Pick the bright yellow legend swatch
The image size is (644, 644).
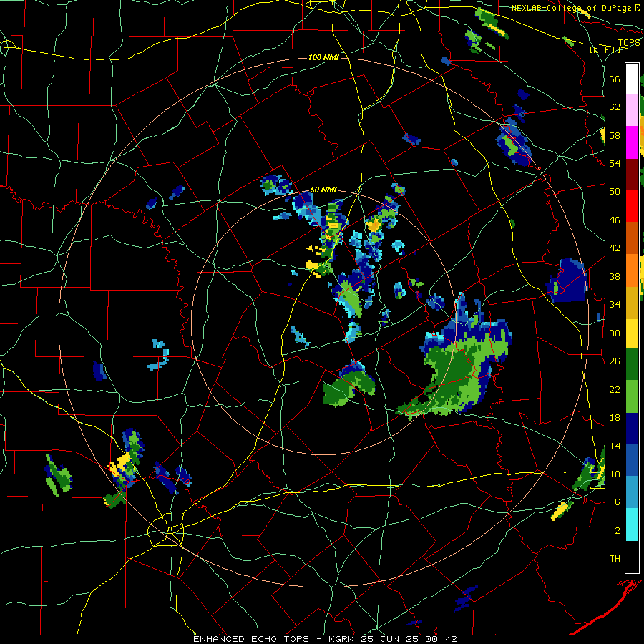point(632,333)
